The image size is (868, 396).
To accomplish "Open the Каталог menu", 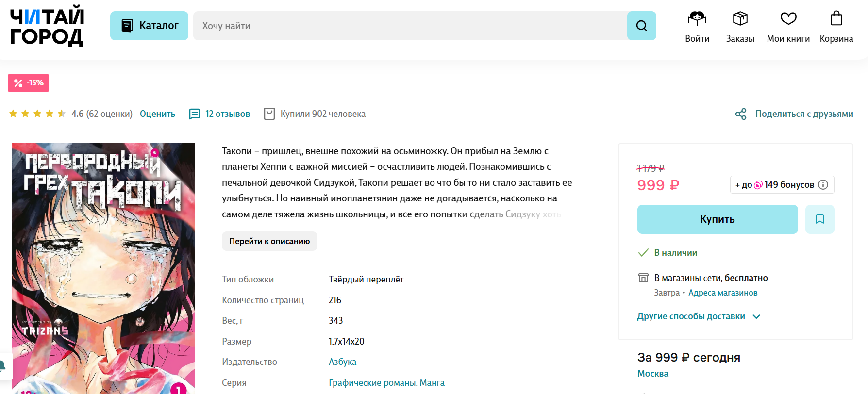I will point(149,26).
